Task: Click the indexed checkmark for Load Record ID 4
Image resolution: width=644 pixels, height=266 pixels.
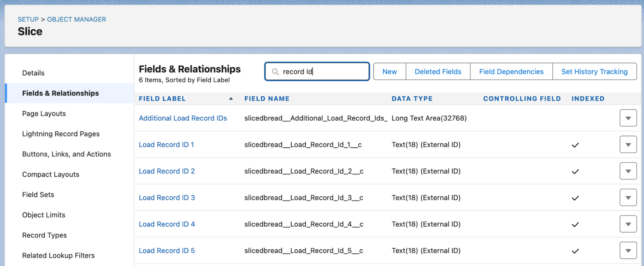Action: tap(575, 224)
